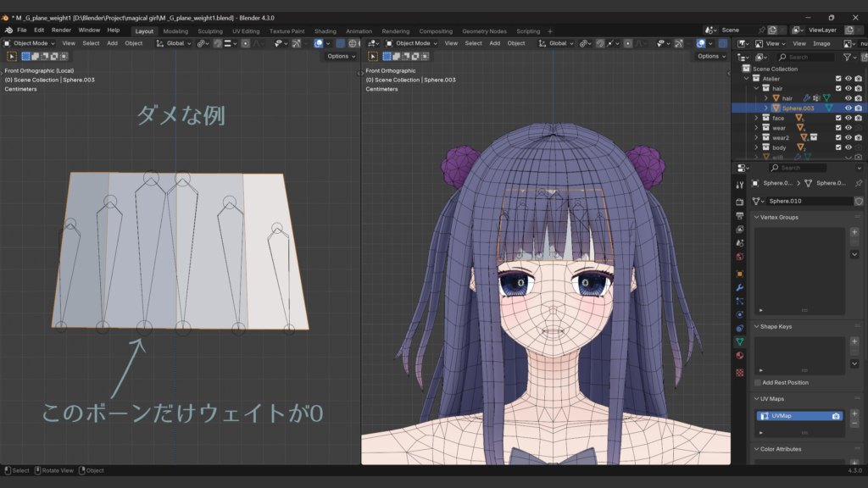Open the Object Data properties tab
868x488 pixels.
click(x=740, y=341)
